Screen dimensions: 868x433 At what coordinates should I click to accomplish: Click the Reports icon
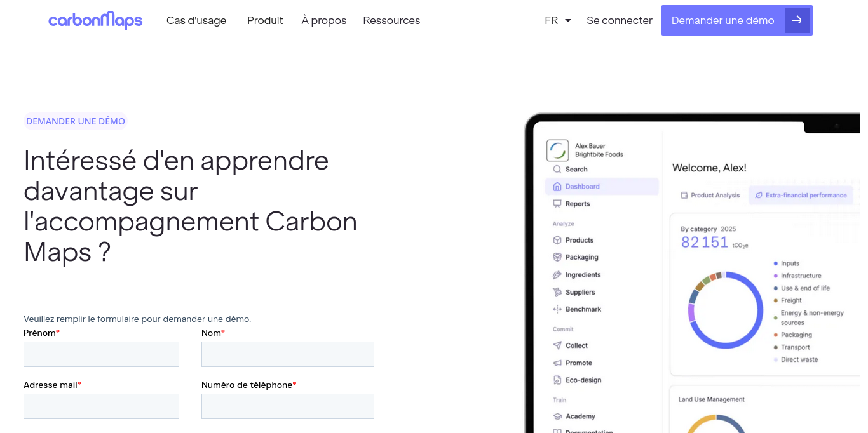click(556, 203)
